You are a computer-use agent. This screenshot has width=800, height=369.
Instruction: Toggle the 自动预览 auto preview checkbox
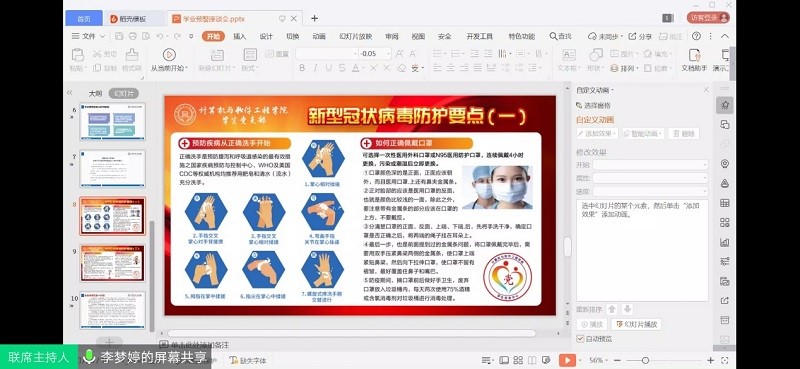pos(580,338)
